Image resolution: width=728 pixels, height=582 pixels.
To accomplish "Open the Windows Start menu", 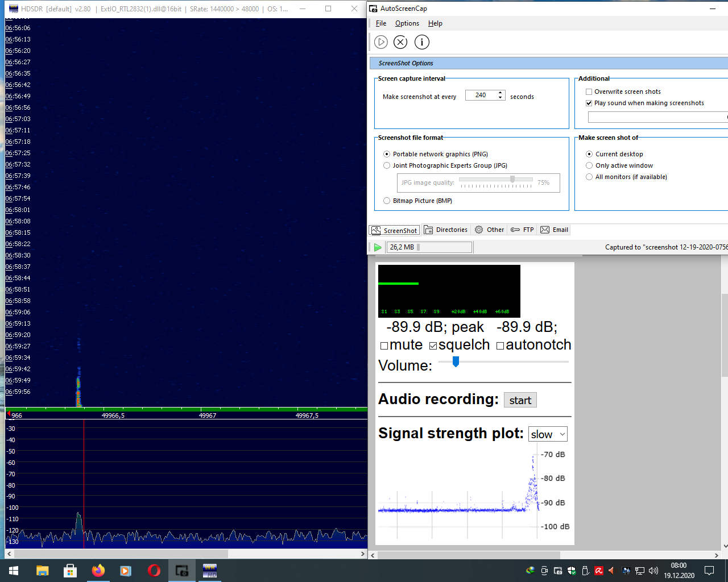I will pyautogui.click(x=14, y=571).
